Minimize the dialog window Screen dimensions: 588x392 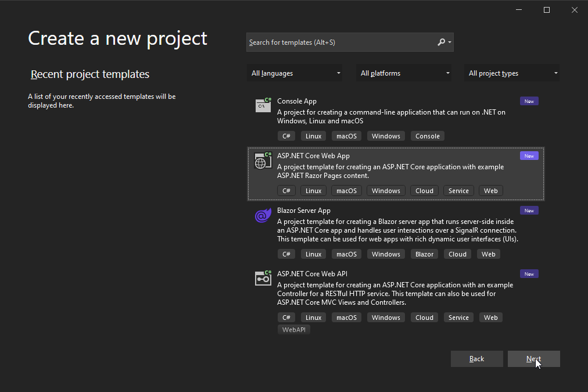519,10
